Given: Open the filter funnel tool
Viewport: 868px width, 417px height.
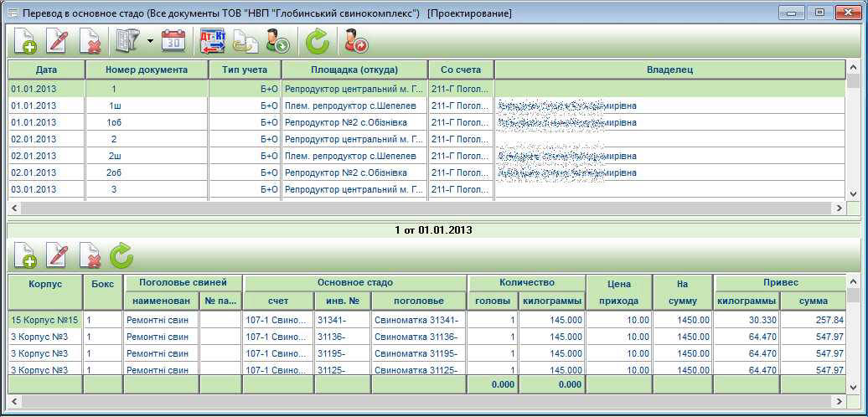Looking at the screenshot, I should pos(127,40).
